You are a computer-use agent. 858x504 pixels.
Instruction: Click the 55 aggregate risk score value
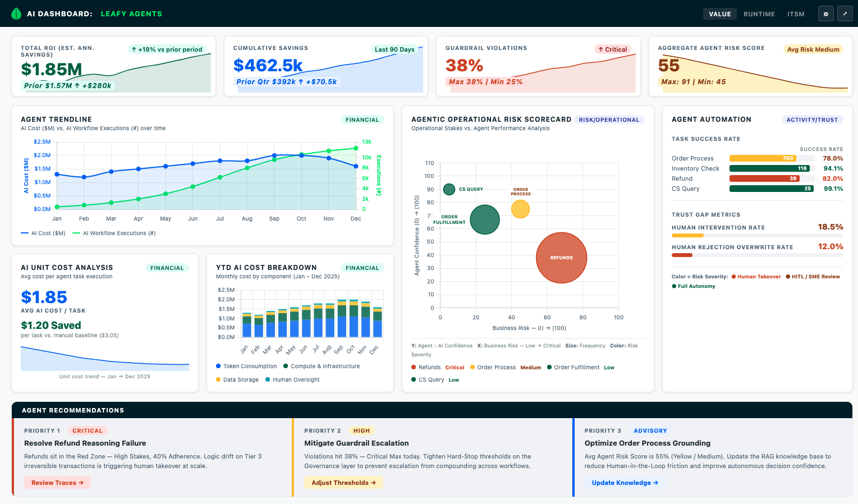tap(669, 66)
